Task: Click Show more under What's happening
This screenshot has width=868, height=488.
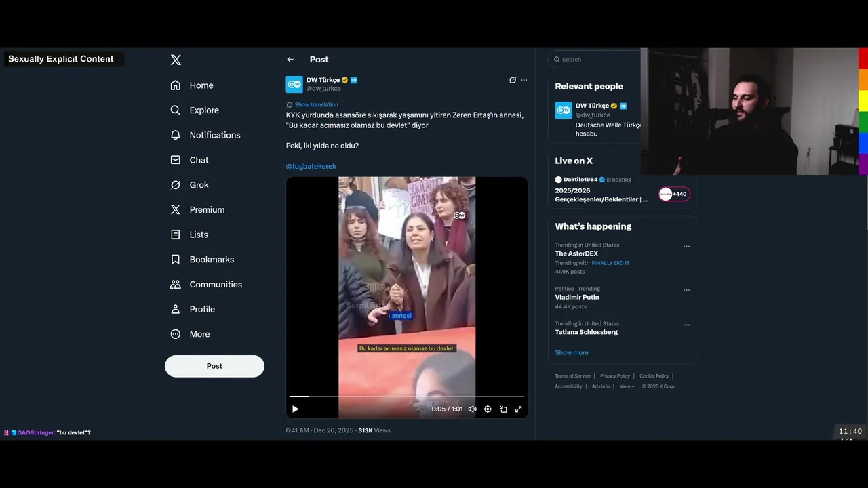Action: (x=572, y=352)
